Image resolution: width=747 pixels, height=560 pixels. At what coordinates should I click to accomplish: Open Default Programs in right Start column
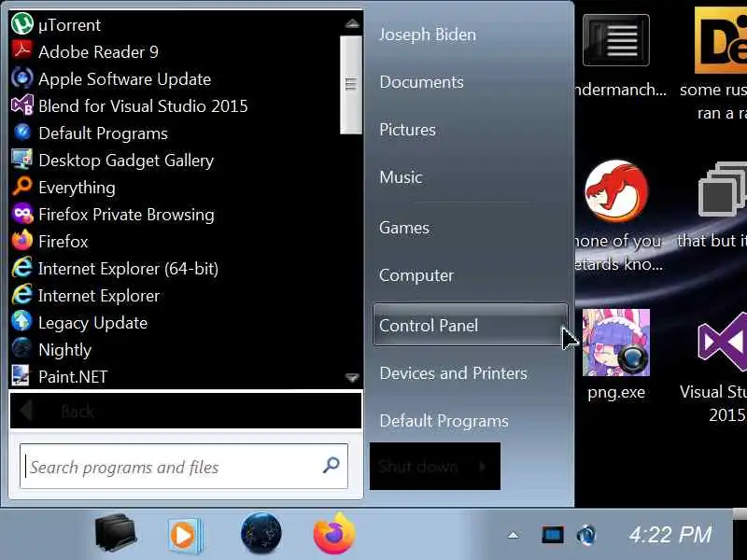(444, 421)
